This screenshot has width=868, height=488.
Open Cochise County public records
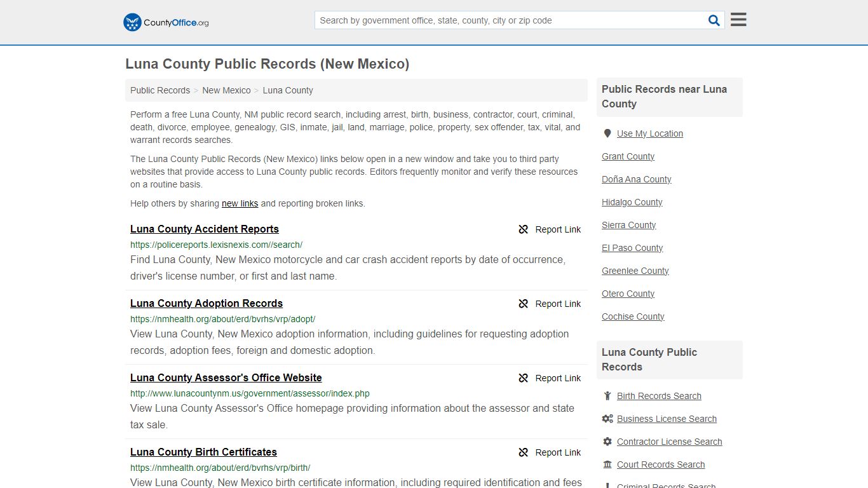coord(633,316)
